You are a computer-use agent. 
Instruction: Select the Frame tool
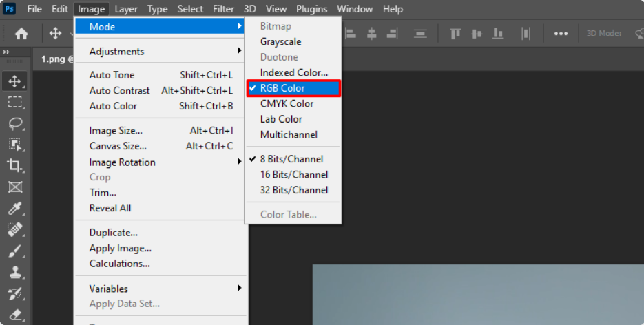(15, 187)
